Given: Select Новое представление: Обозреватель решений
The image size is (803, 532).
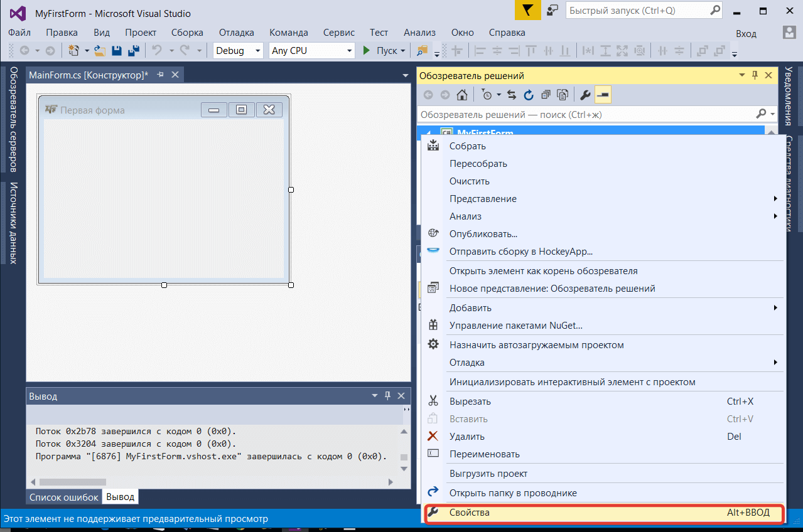Looking at the screenshot, I should 603,289.
